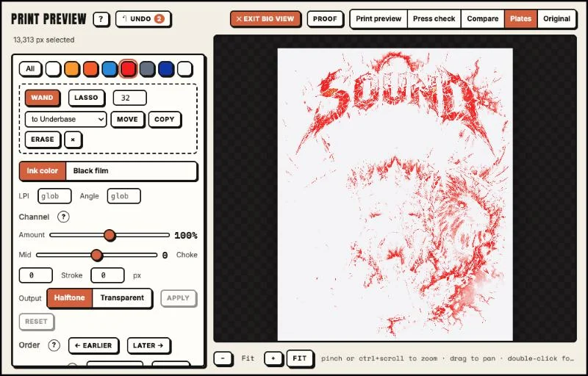The width and height of the screenshot is (588, 376).
Task: Open the Channel help question mark
Action: tap(63, 217)
